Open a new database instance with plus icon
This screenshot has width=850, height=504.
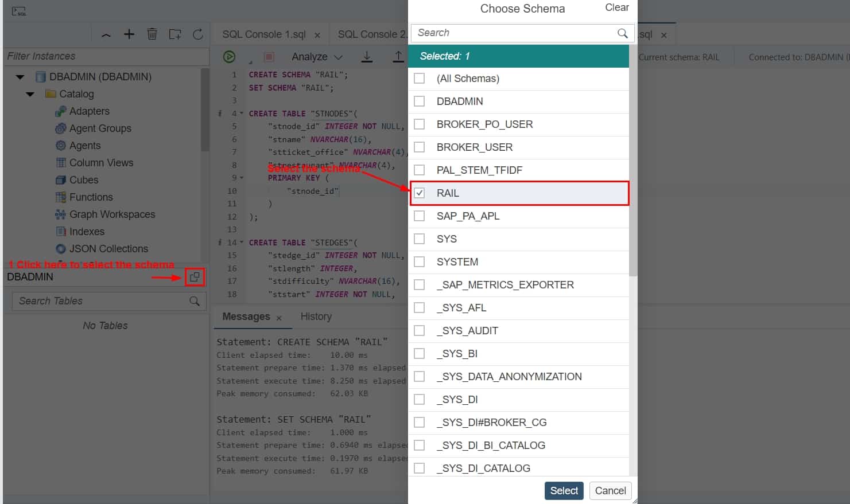point(129,34)
